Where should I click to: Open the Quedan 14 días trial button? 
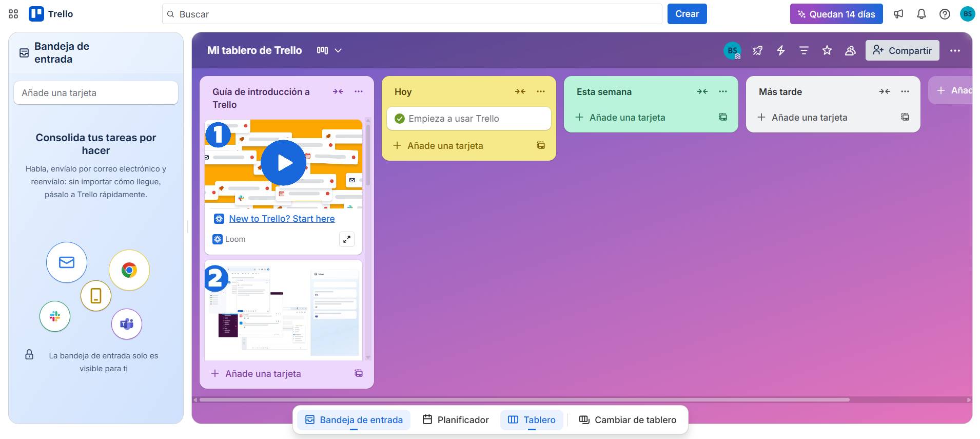coord(836,14)
